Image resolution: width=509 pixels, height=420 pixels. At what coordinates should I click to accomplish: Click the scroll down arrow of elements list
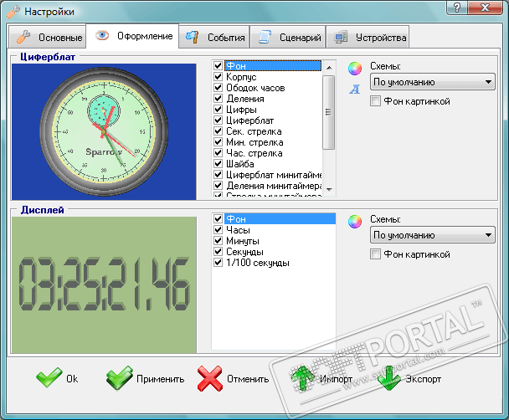pos(329,189)
